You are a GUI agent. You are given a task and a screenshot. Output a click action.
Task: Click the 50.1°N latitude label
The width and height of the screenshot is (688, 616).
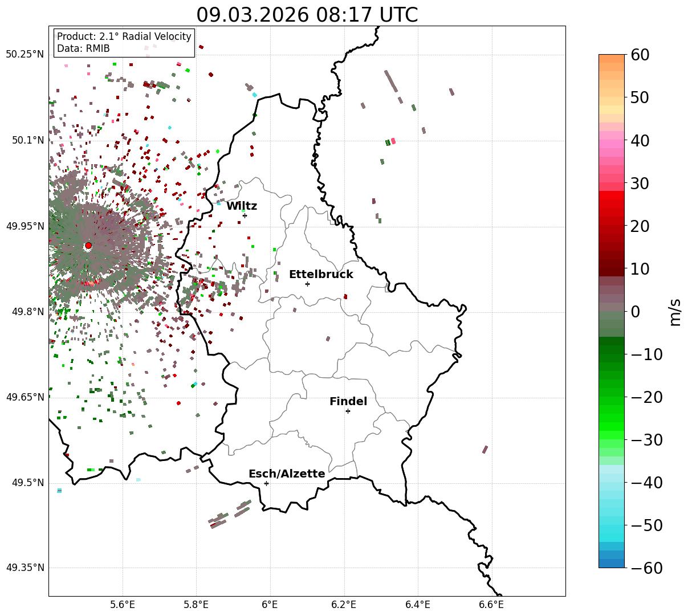point(27,140)
